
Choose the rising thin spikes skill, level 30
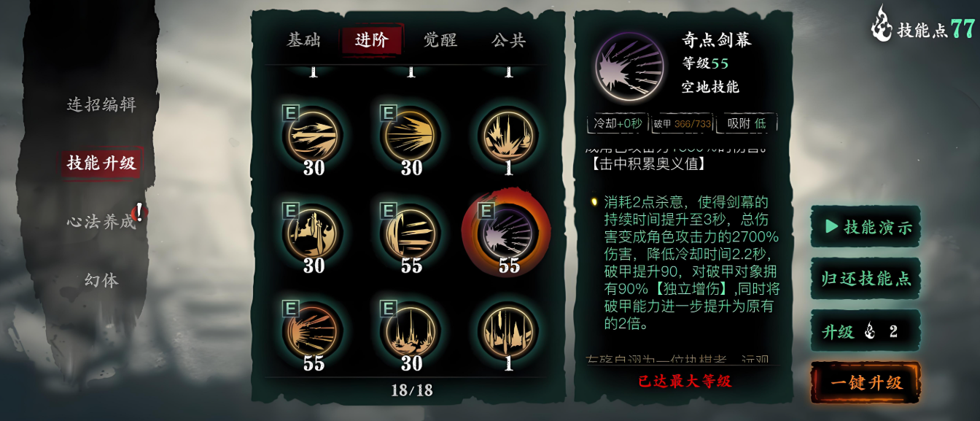[x=411, y=331]
